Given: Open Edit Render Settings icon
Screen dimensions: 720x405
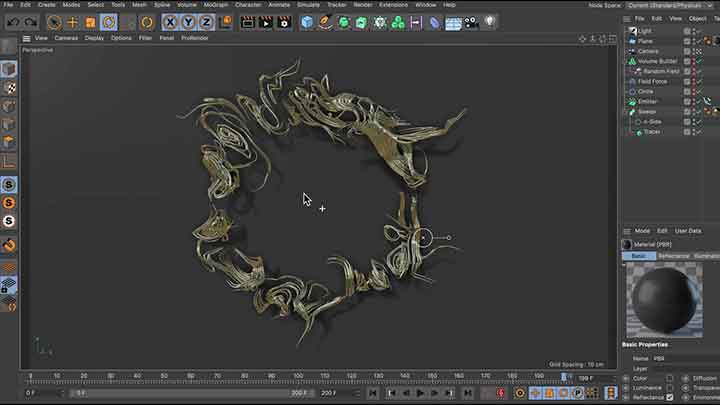Looking at the screenshot, I should click(284, 22).
